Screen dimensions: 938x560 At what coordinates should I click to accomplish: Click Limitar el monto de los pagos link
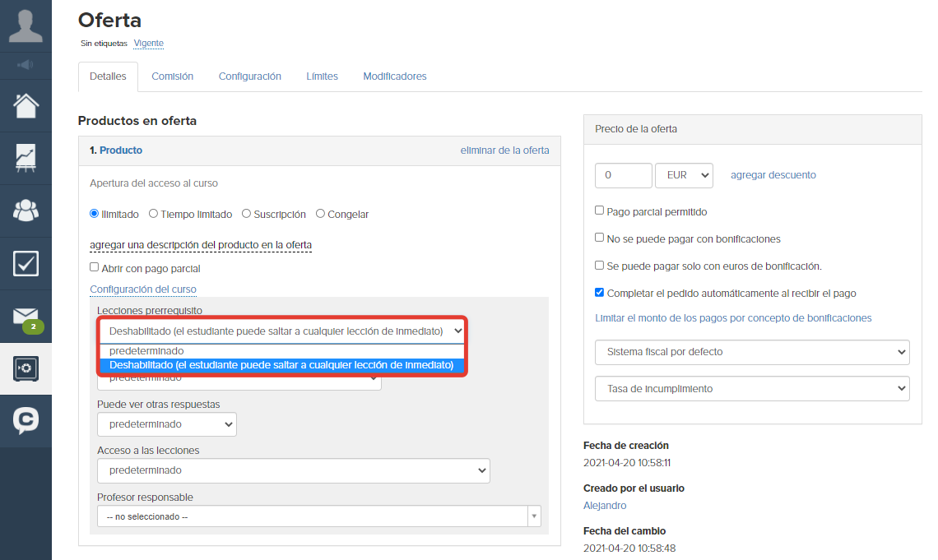[733, 318]
